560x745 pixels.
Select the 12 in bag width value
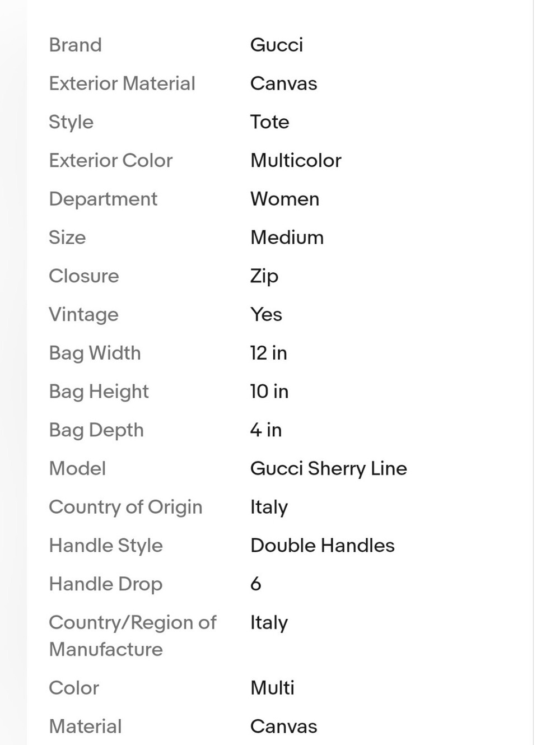click(x=269, y=353)
